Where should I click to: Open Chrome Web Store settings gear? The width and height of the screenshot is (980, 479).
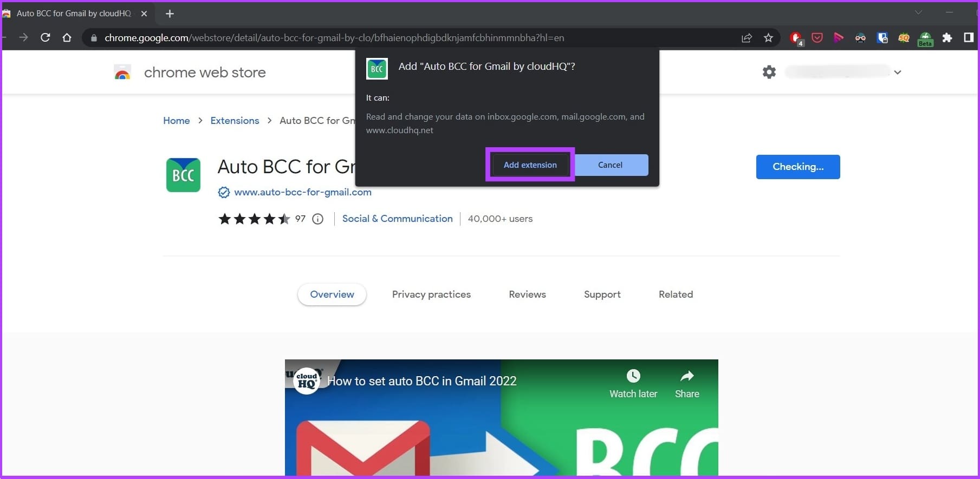click(769, 72)
